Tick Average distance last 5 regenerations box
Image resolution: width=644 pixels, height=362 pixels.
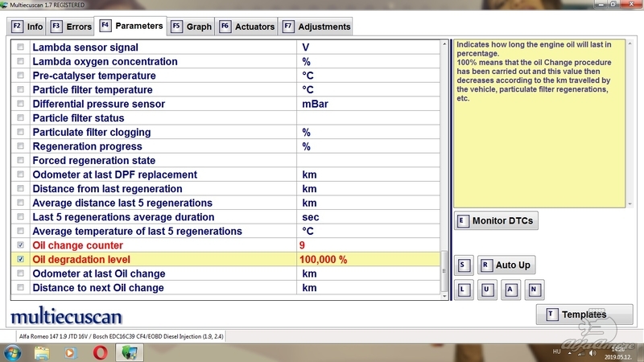tap(21, 203)
